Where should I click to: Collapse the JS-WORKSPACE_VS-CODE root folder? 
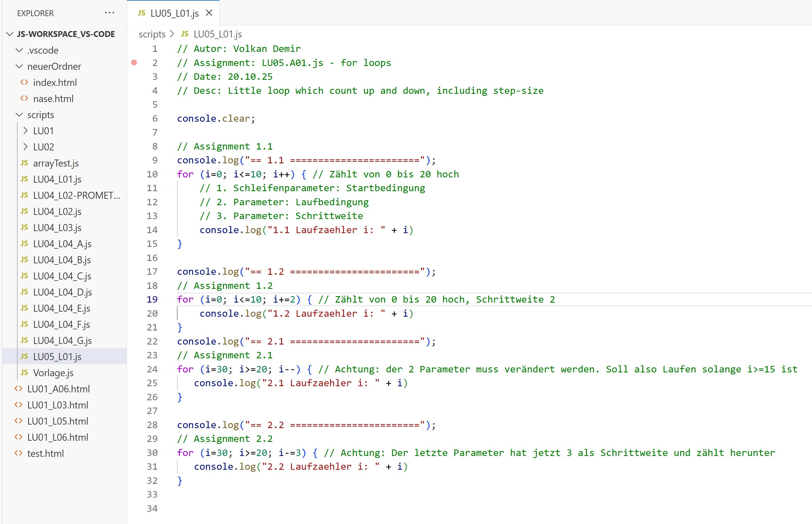click(x=10, y=34)
